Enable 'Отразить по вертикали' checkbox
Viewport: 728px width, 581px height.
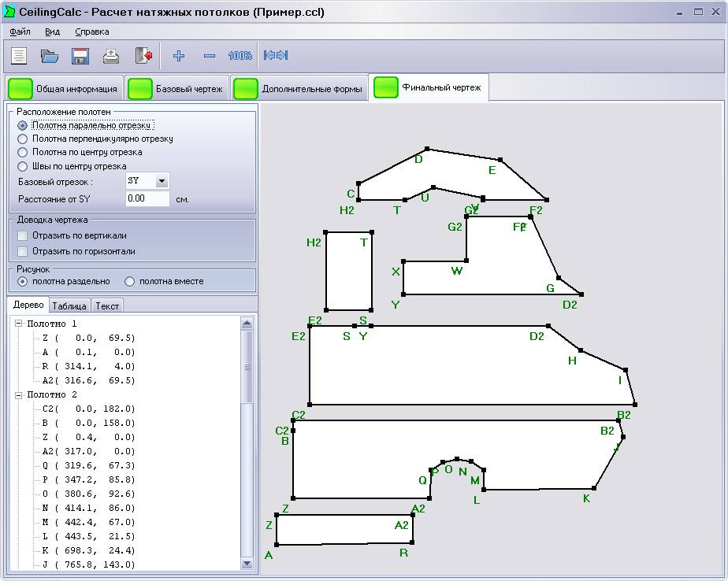[x=22, y=235]
